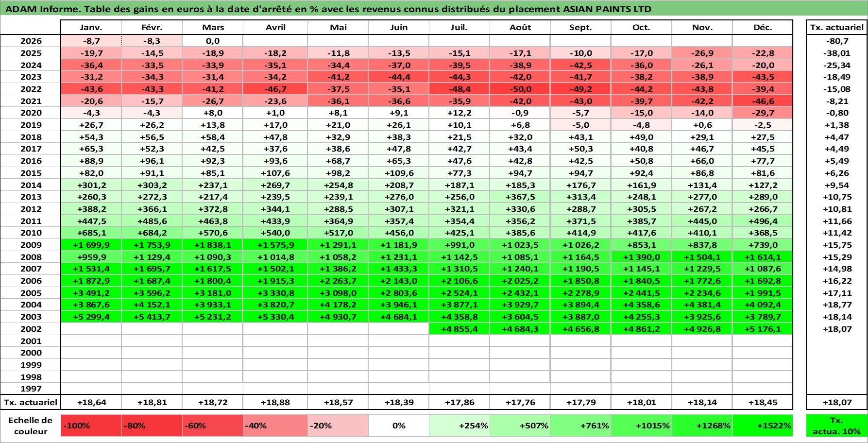Select the Avril column header
The height and width of the screenshot is (443, 868).
click(x=275, y=27)
